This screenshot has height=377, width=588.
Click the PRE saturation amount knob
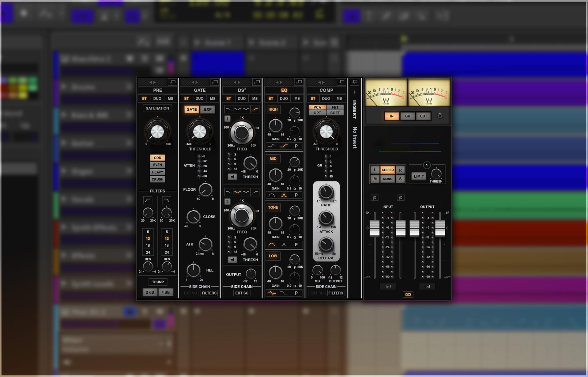(x=157, y=132)
